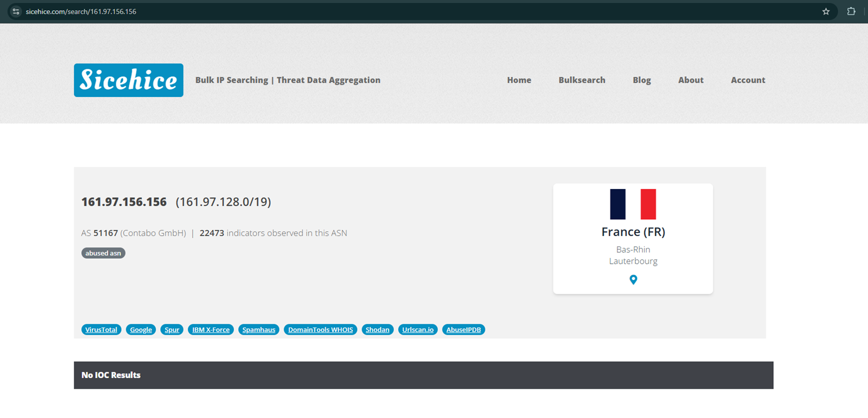Image resolution: width=868 pixels, height=418 pixels.
Task: Look up the IP on VirusTotal
Action: [101, 330]
